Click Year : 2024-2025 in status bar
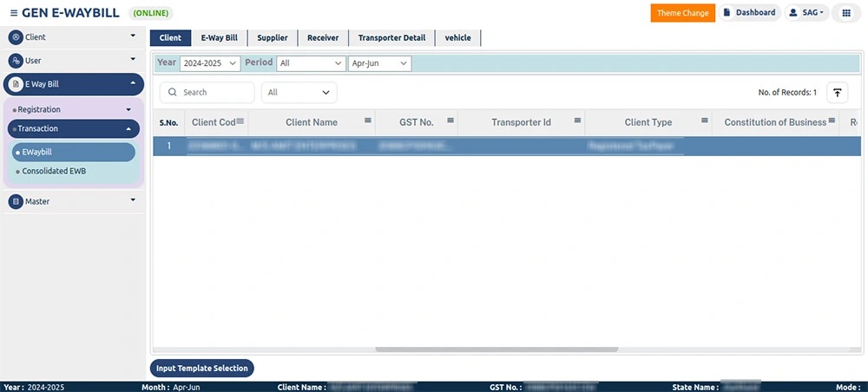Image resolution: width=868 pixels, height=392 pixels. click(x=35, y=388)
